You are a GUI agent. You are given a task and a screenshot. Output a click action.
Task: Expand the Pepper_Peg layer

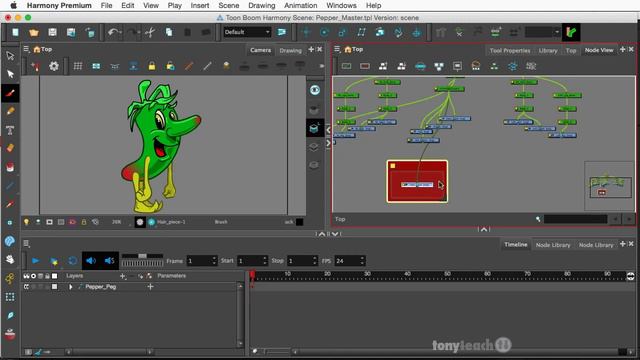(x=71, y=287)
